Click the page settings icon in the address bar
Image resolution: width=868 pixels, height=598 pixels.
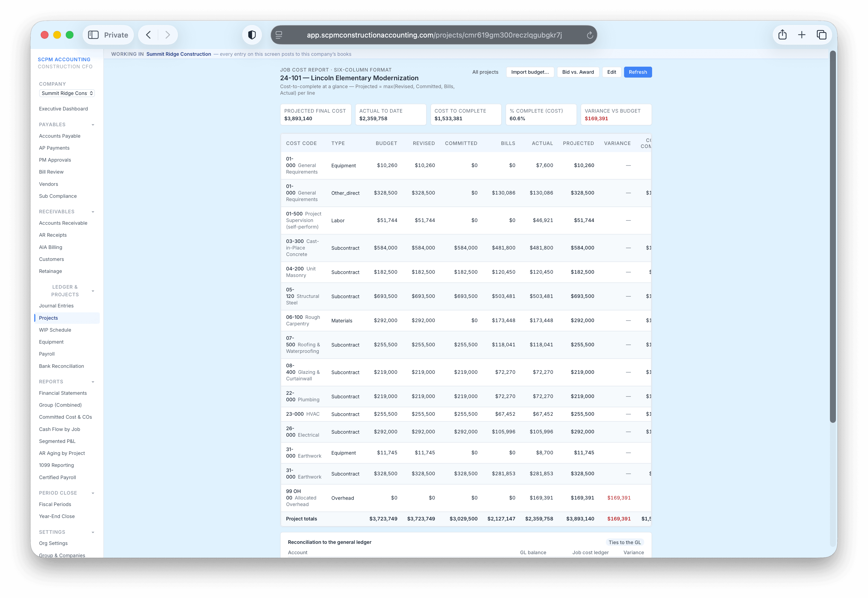pos(279,35)
